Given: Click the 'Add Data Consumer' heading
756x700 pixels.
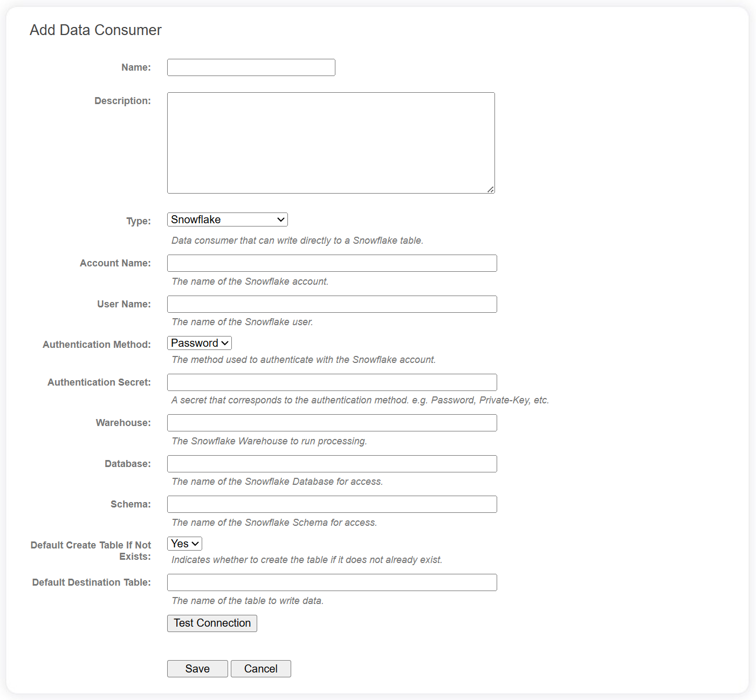Looking at the screenshot, I should (x=95, y=30).
